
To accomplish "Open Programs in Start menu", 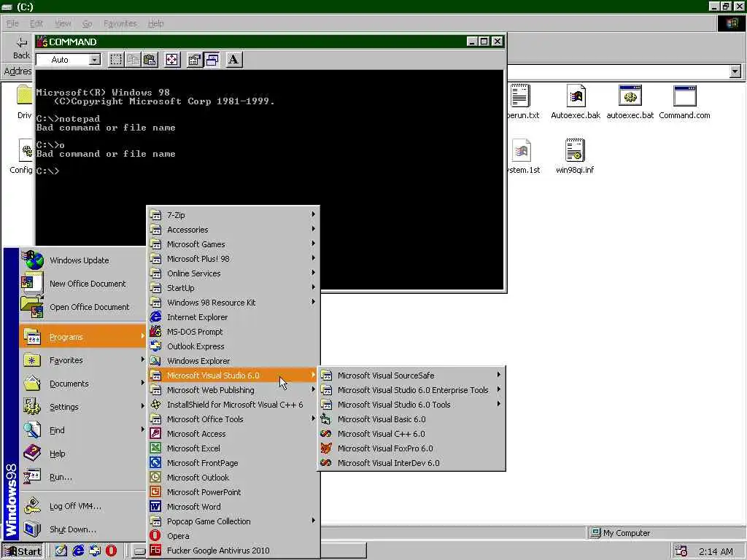I will 82,337.
